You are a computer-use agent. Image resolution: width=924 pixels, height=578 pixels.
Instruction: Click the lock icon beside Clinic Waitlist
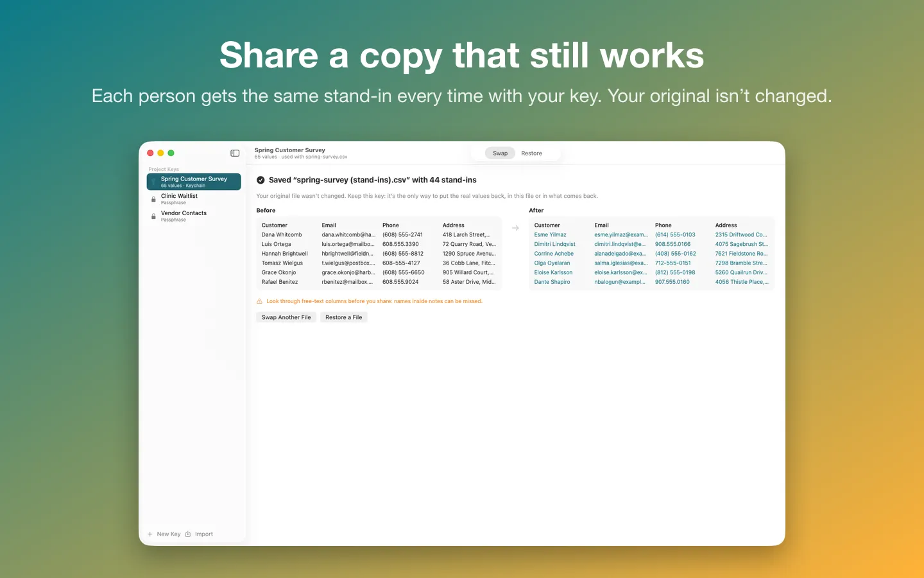(x=153, y=199)
